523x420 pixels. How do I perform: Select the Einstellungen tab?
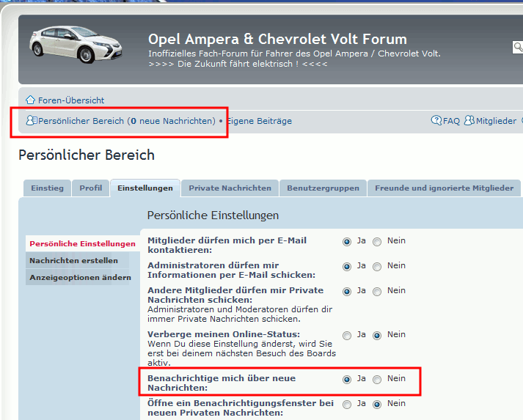tap(145, 188)
